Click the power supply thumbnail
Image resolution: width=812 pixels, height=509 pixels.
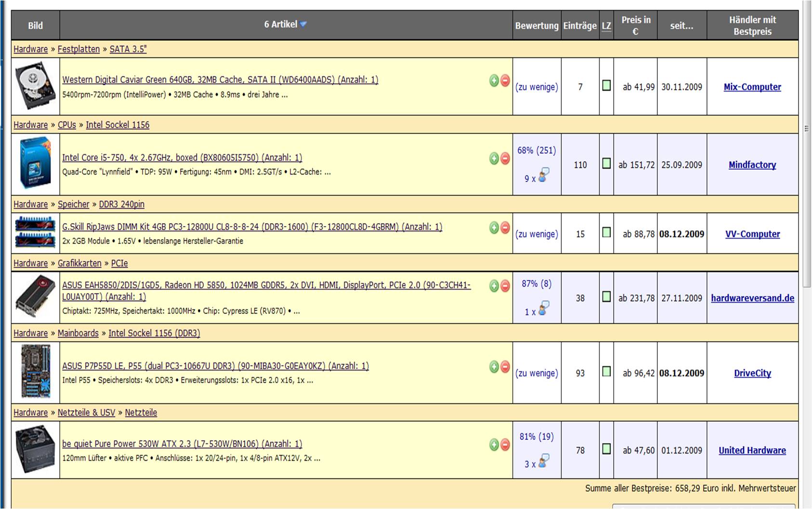point(35,449)
